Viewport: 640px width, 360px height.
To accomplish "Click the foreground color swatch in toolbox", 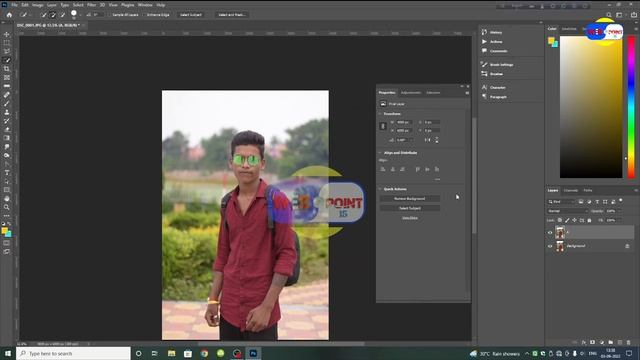I will point(4,231).
